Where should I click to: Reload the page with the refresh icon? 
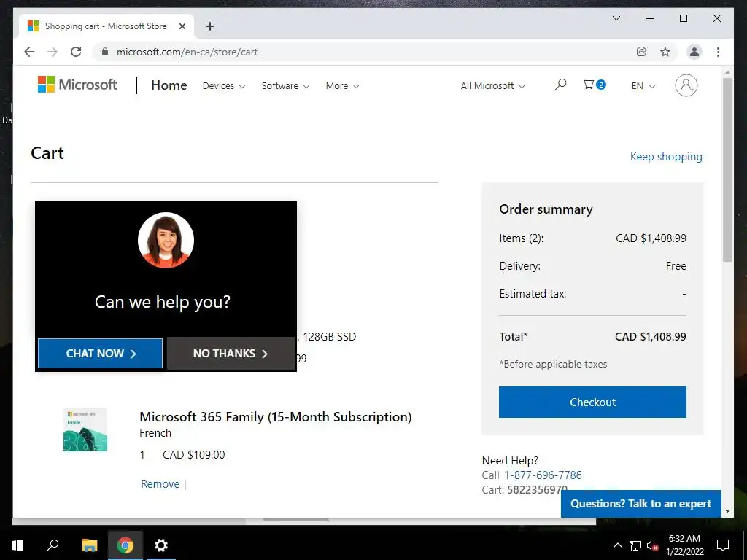(76, 52)
